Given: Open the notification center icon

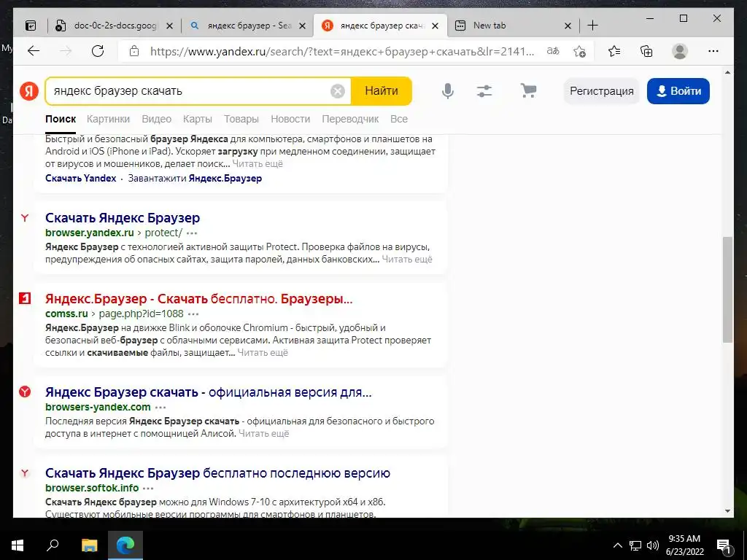Looking at the screenshot, I should click(724, 546).
